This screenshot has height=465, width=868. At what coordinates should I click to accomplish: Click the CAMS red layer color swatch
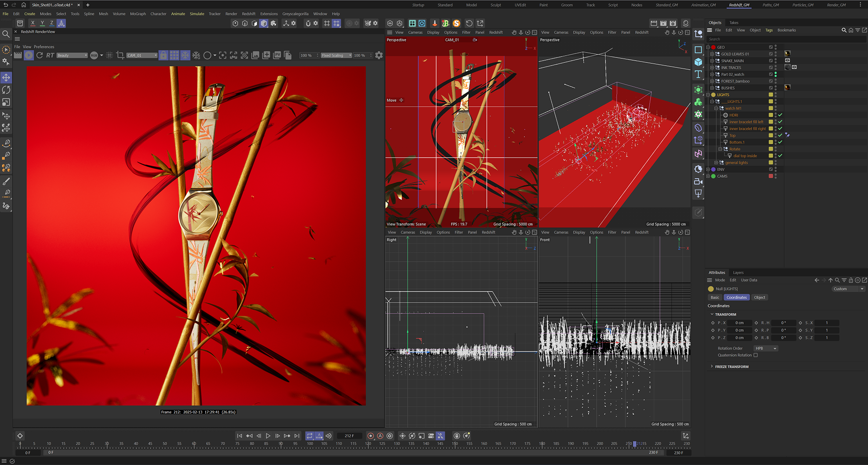pyautogui.click(x=770, y=176)
